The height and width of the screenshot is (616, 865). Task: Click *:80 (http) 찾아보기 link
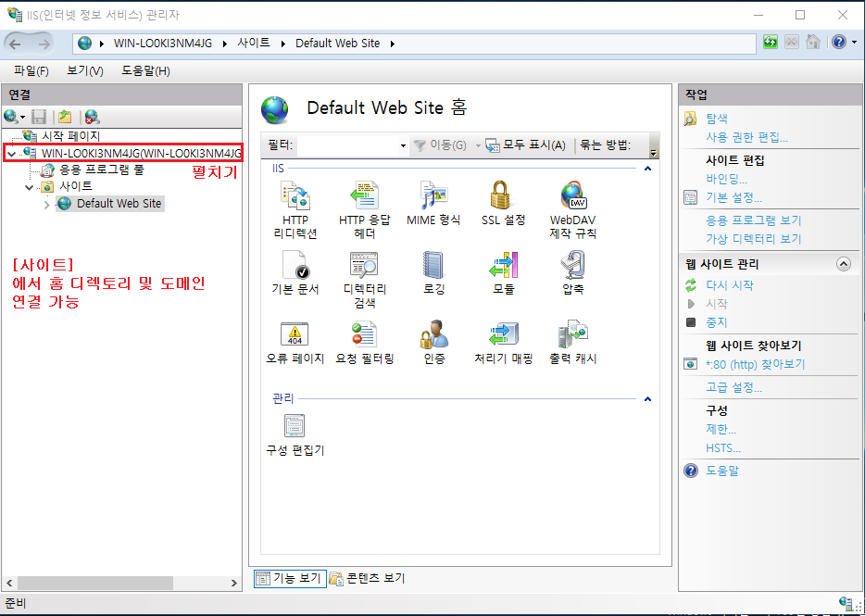pos(755,364)
